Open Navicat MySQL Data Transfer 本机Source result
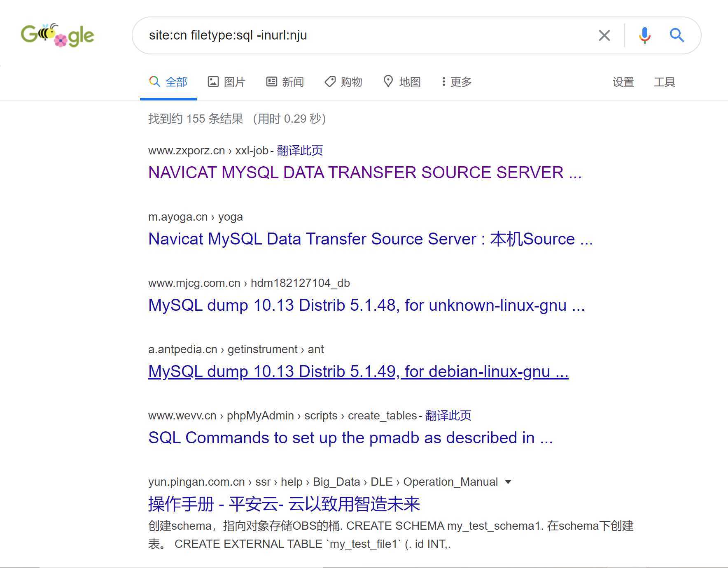This screenshot has height=568, width=728. [x=371, y=239]
